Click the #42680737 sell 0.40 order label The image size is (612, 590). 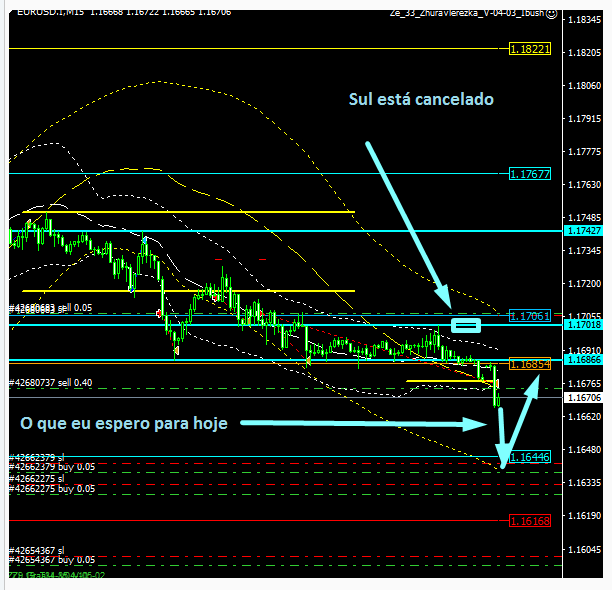tap(51, 382)
